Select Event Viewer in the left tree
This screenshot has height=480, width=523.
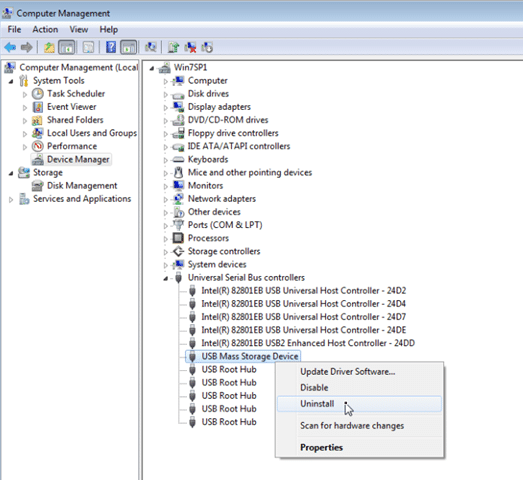click(72, 107)
